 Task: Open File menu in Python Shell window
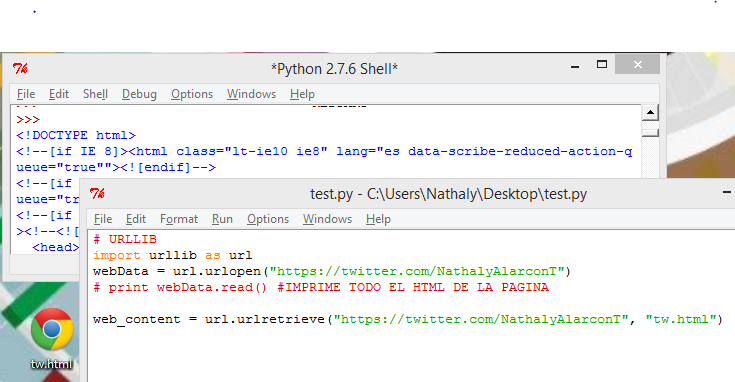pyautogui.click(x=26, y=94)
